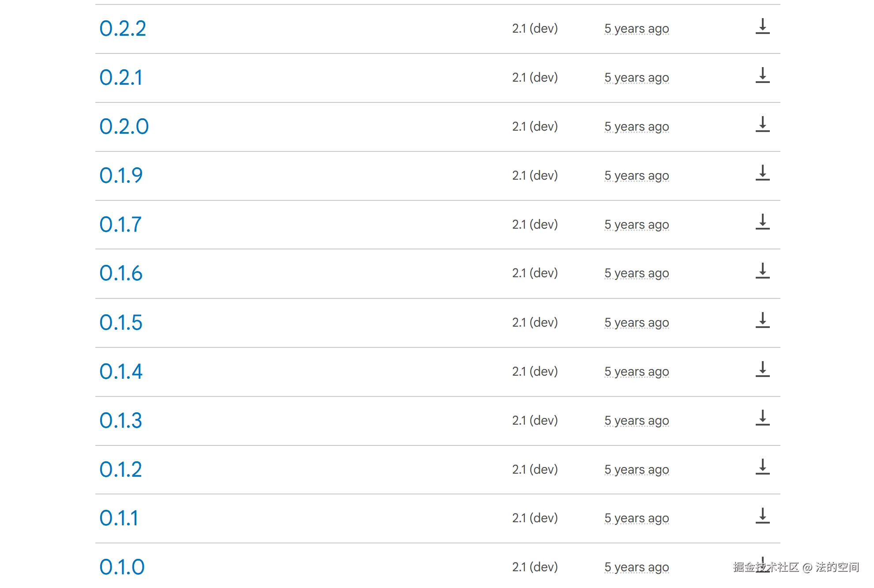Download version 0.1.5 archive
The width and height of the screenshot is (874, 588).
pyautogui.click(x=762, y=320)
